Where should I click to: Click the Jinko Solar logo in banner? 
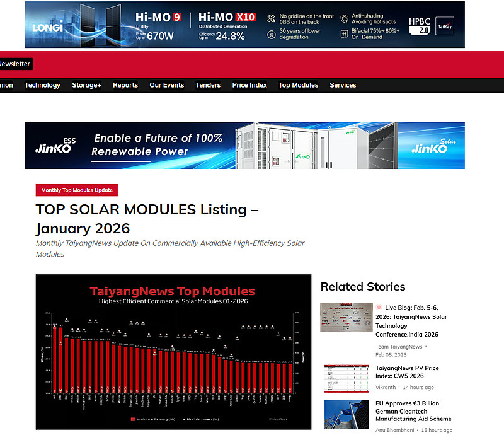pos(433,146)
